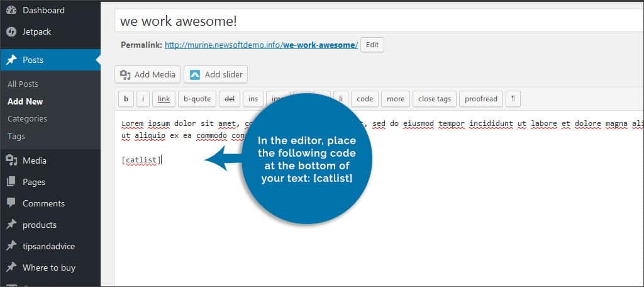Screen dimensions: 644x287
Task: Click the Dashboard gauge icon
Action: (x=11, y=10)
